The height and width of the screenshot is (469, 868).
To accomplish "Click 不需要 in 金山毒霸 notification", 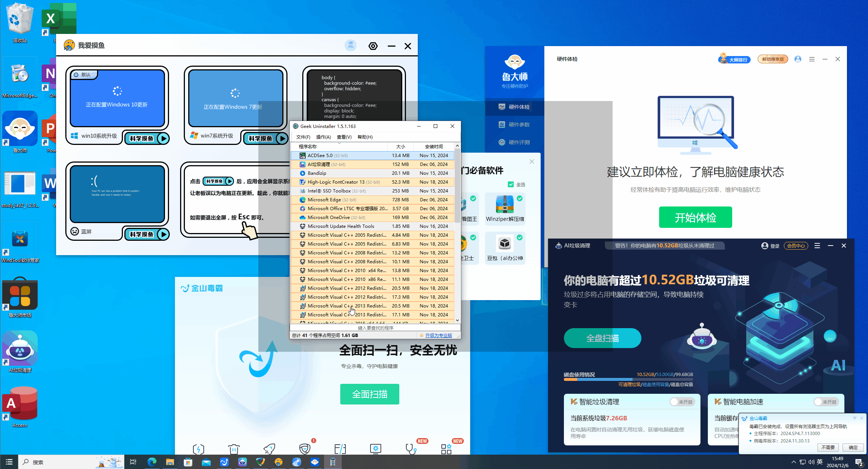I will point(828,448).
